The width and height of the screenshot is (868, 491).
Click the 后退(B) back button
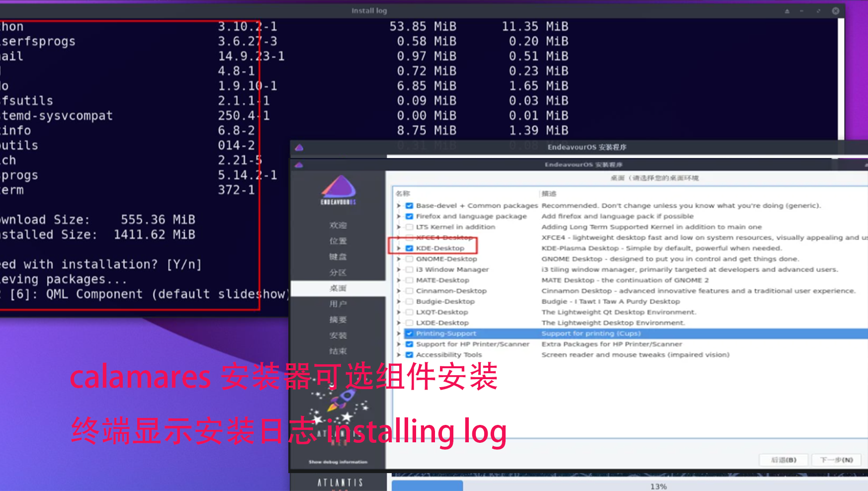[x=783, y=460]
